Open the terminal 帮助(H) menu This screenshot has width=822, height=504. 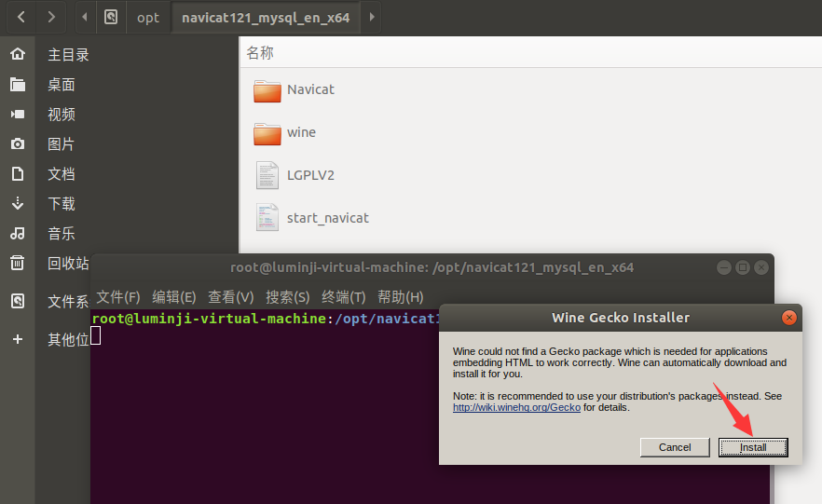pyautogui.click(x=401, y=297)
